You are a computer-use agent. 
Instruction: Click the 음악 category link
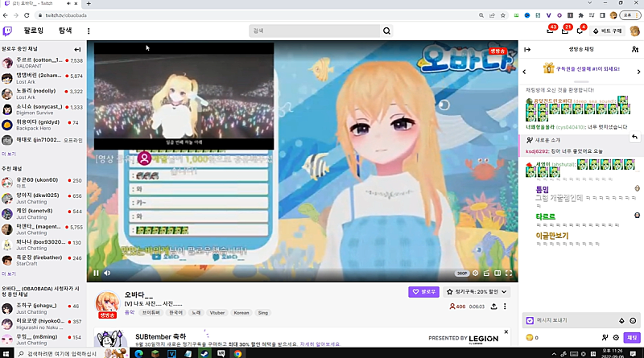[x=130, y=312]
